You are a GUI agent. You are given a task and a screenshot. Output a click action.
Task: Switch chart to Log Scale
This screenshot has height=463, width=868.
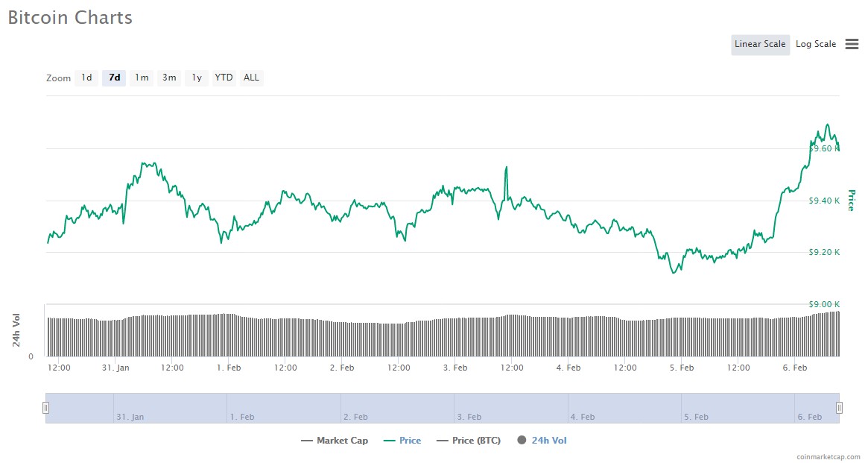pyautogui.click(x=816, y=44)
